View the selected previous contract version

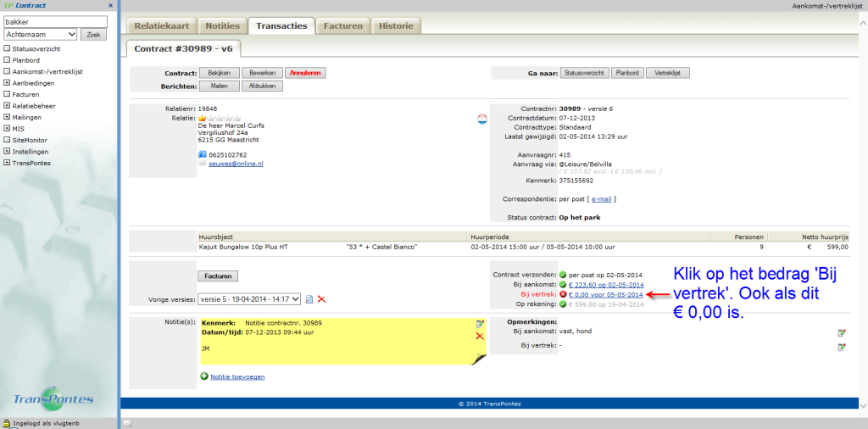[309, 298]
